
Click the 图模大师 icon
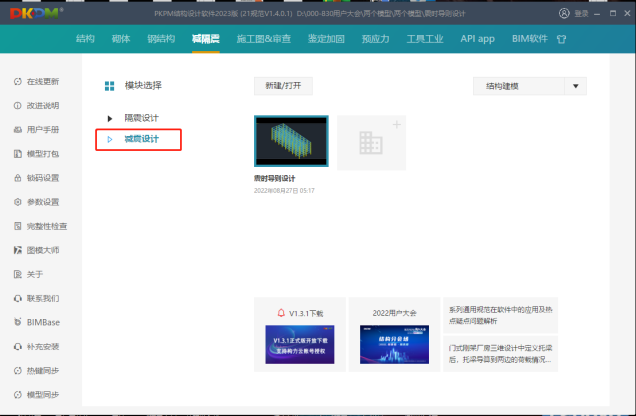17,250
